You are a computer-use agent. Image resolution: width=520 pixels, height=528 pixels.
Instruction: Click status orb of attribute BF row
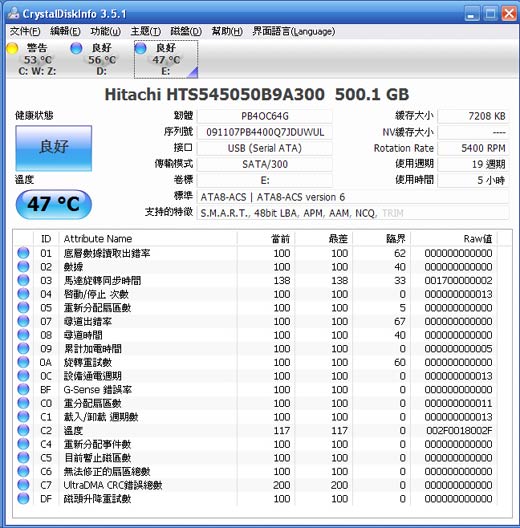(23, 389)
